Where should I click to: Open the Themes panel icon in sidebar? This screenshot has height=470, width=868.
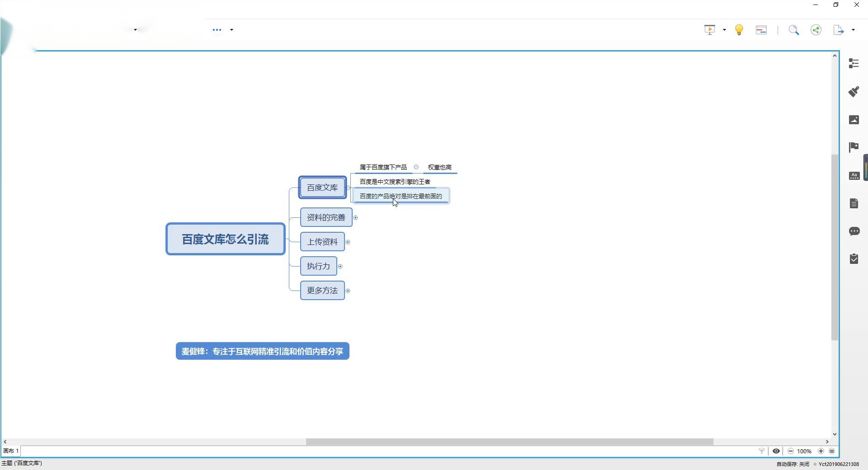pyautogui.click(x=854, y=175)
